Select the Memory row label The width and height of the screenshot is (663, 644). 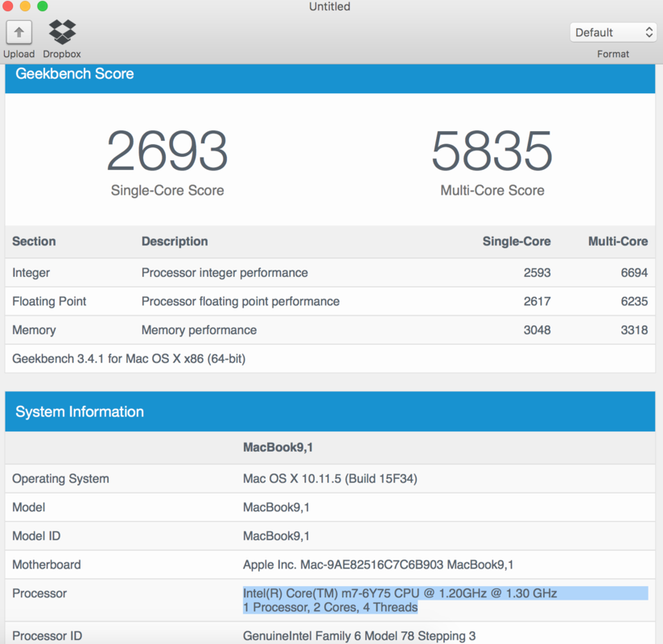34,330
